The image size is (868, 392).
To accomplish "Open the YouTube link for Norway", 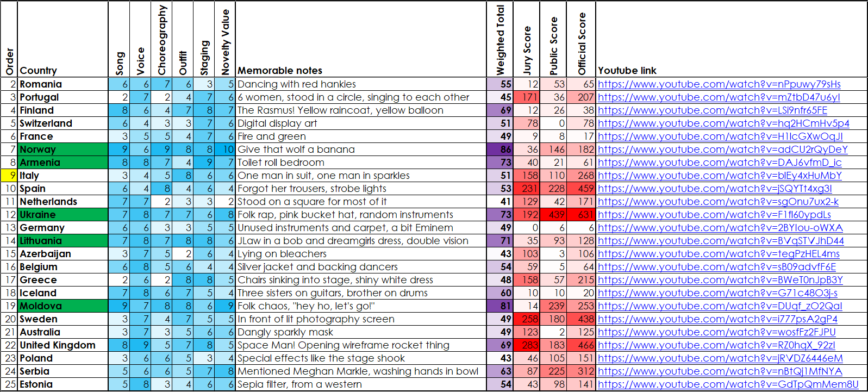I will click(722, 150).
